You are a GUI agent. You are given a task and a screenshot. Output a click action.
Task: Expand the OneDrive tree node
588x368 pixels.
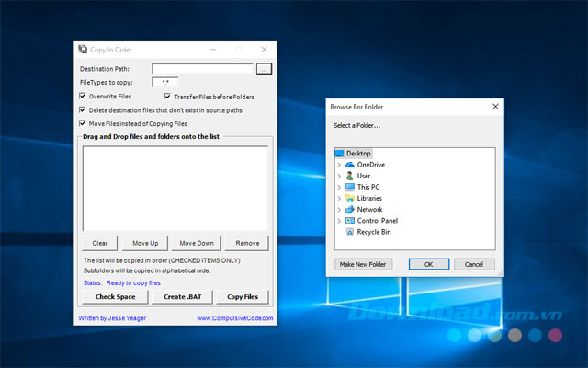pos(339,165)
